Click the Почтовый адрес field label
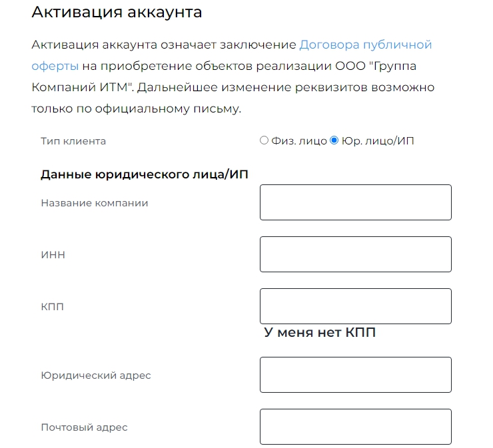 pos(84,427)
